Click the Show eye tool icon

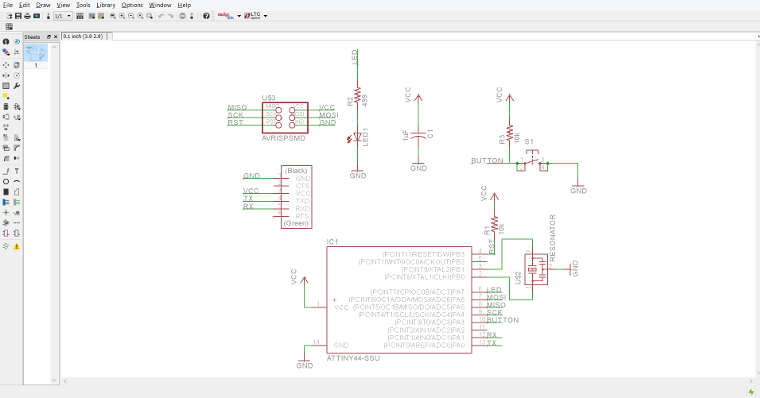(17, 42)
